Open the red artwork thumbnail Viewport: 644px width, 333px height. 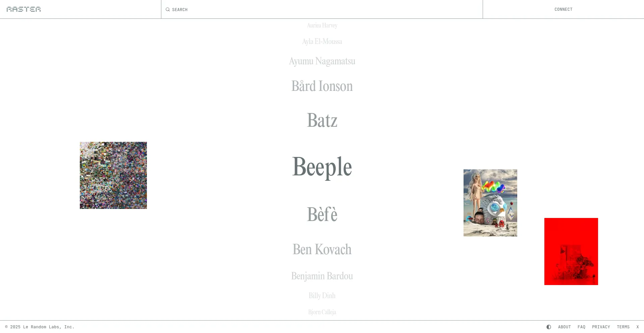(x=571, y=252)
